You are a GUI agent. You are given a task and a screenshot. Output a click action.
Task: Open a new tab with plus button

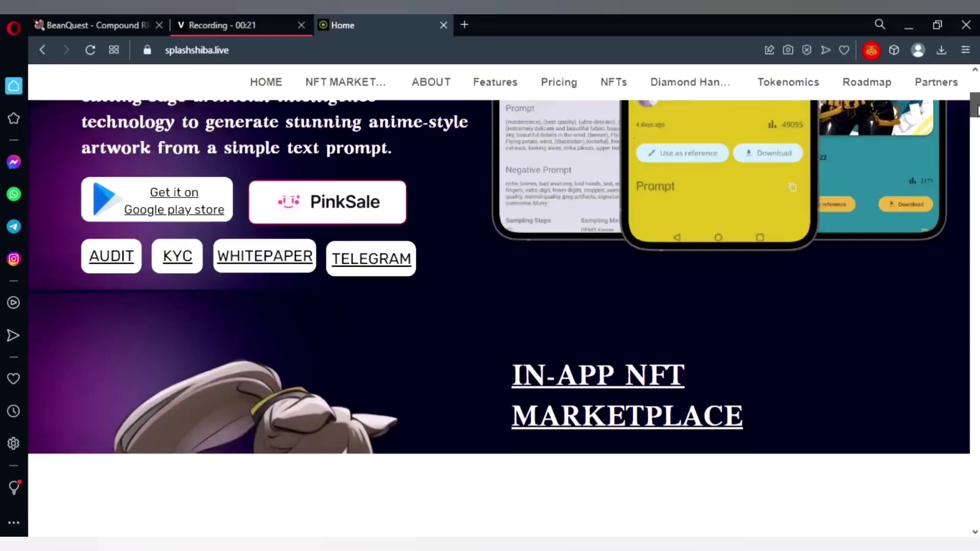[x=464, y=25]
